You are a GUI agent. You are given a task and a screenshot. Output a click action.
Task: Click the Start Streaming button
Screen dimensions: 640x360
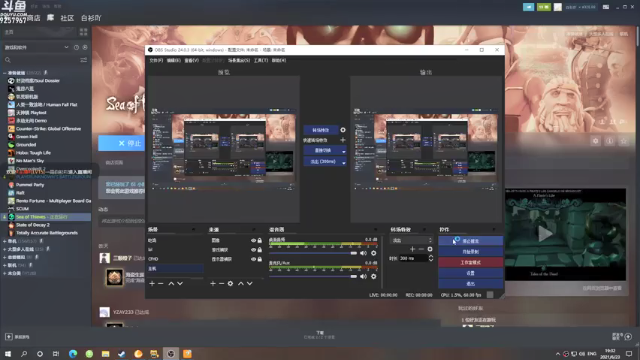pos(470,241)
